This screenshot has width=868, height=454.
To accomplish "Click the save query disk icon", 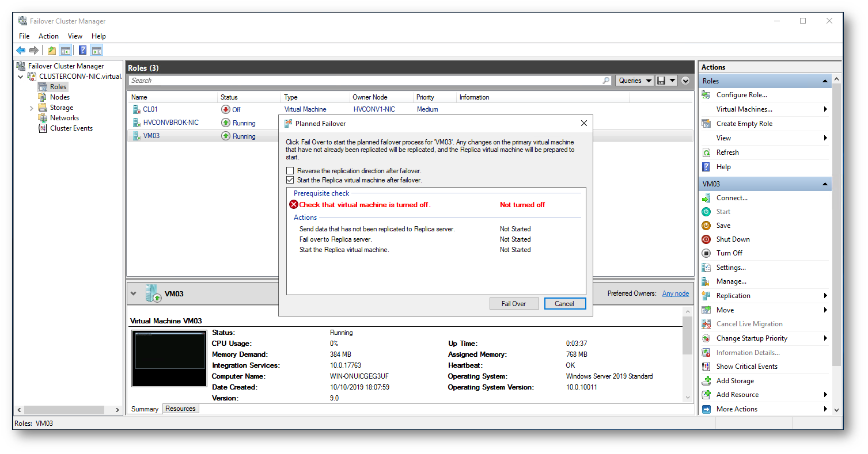I will tap(661, 81).
